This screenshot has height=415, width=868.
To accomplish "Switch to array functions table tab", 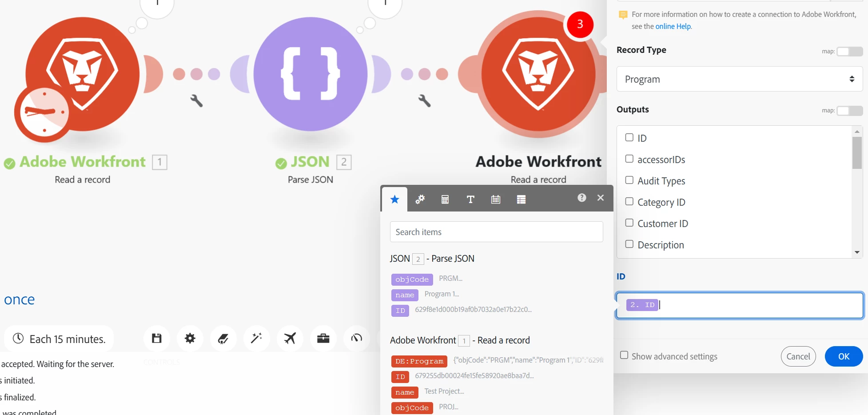I will coord(522,200).
